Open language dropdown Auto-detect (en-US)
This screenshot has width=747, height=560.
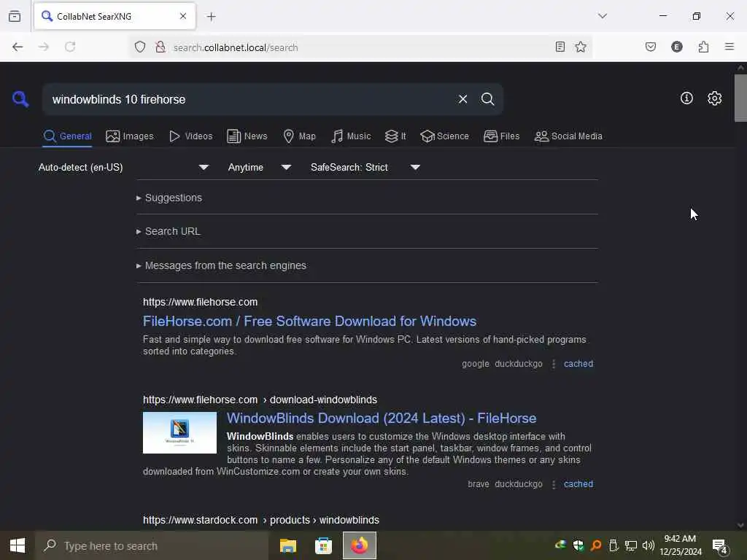point(124,167)
